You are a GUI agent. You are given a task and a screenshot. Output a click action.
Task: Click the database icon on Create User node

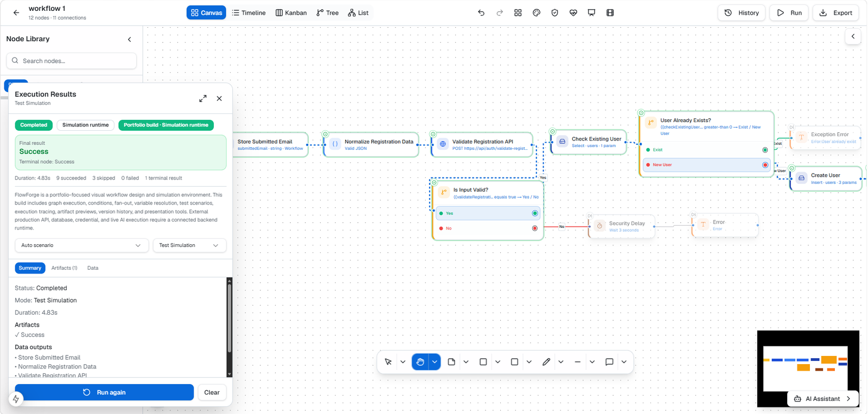pyautogui.click(x=801, y=178)
